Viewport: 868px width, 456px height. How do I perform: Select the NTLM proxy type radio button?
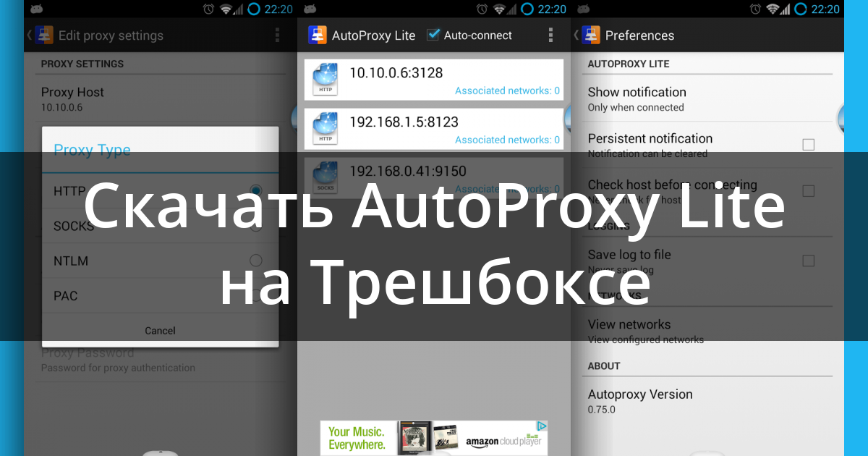(255, 261)
